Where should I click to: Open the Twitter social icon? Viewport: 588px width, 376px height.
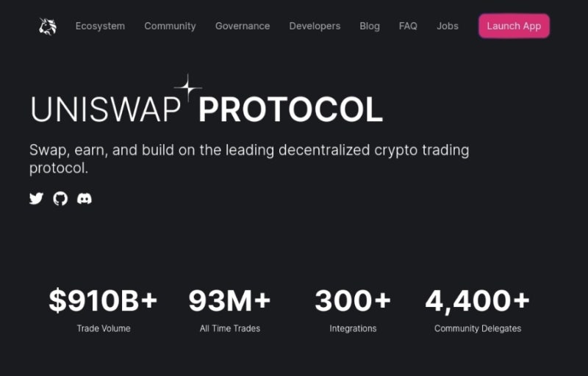point(36,198)
